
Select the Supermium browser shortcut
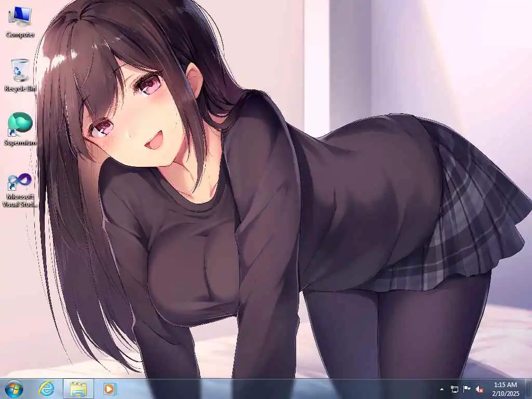(20, 129)
